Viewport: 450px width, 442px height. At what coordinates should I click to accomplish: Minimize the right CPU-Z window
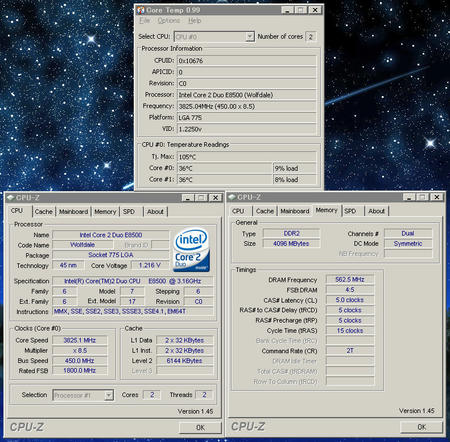coord(409,197)
